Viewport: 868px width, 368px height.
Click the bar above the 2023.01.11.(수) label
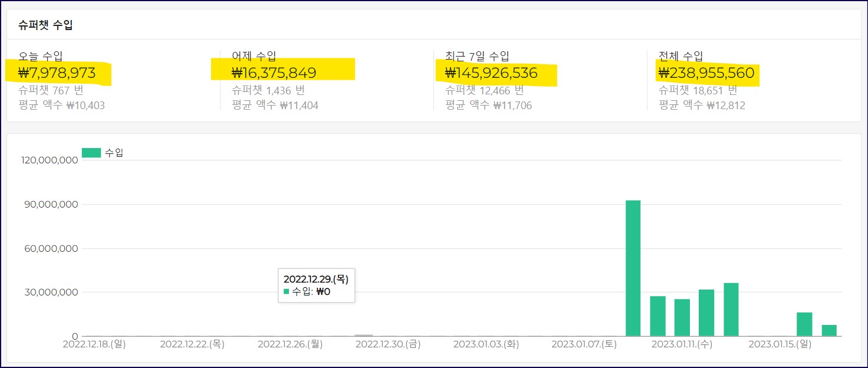[x=682, y=317]
